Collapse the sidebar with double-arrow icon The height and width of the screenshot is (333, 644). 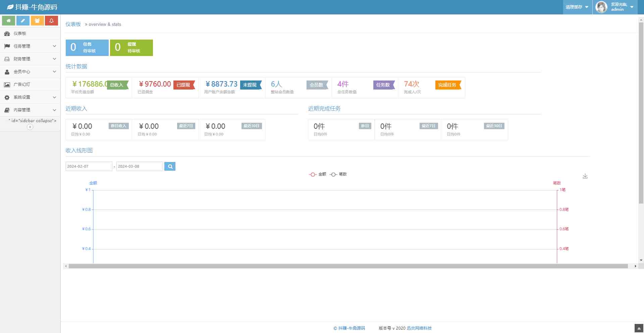30,127
